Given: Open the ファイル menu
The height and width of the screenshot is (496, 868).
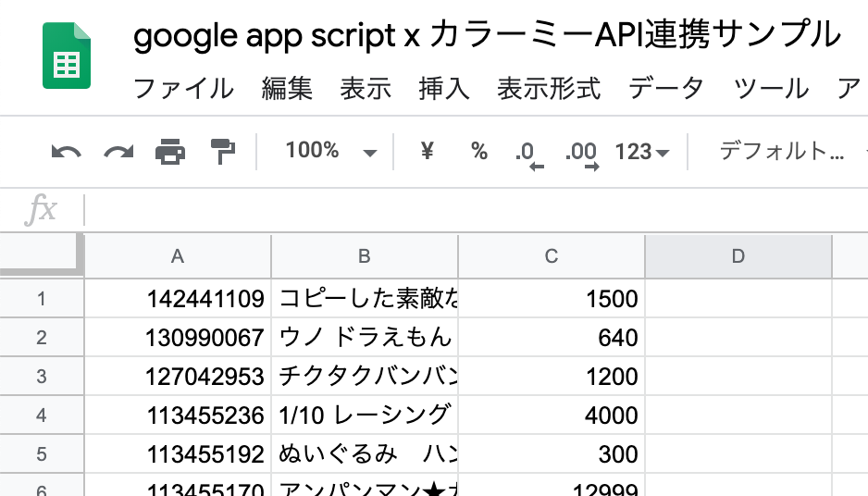Looking at the screenshot, I should (x=184, y=89).
